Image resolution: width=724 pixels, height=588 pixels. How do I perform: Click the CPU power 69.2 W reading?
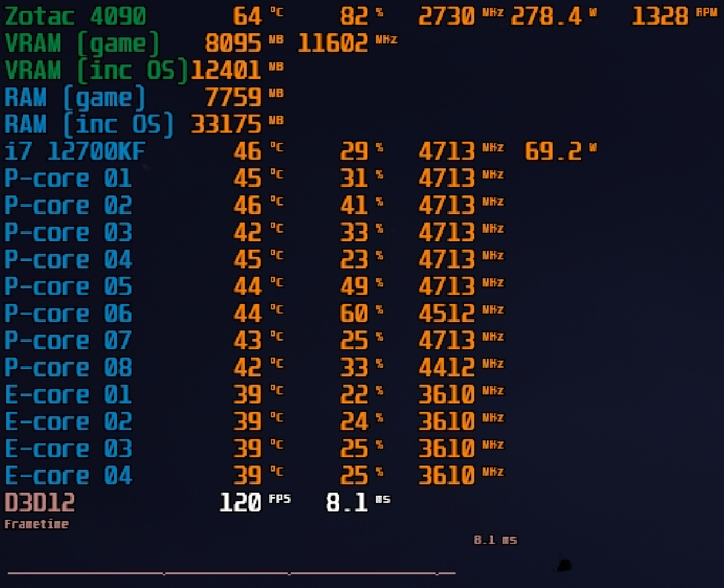[553, 151]
